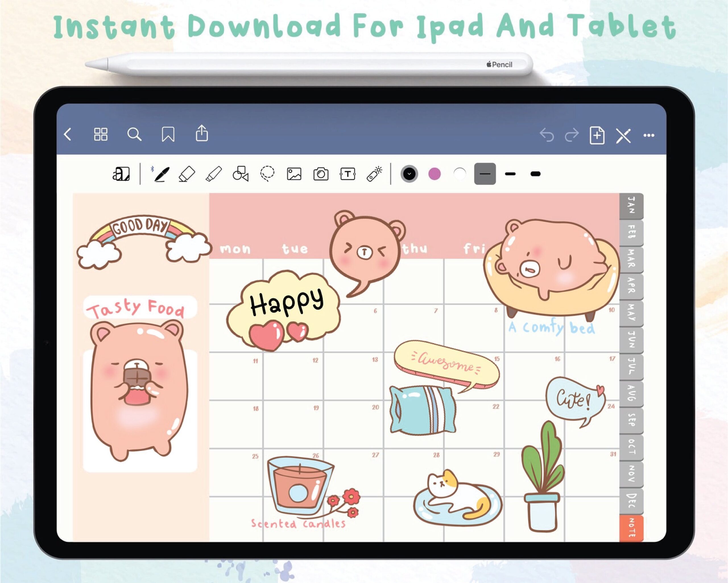Go to the MAY month tab
The height and width of the screenshot is (583, 728).
point(631,313)
